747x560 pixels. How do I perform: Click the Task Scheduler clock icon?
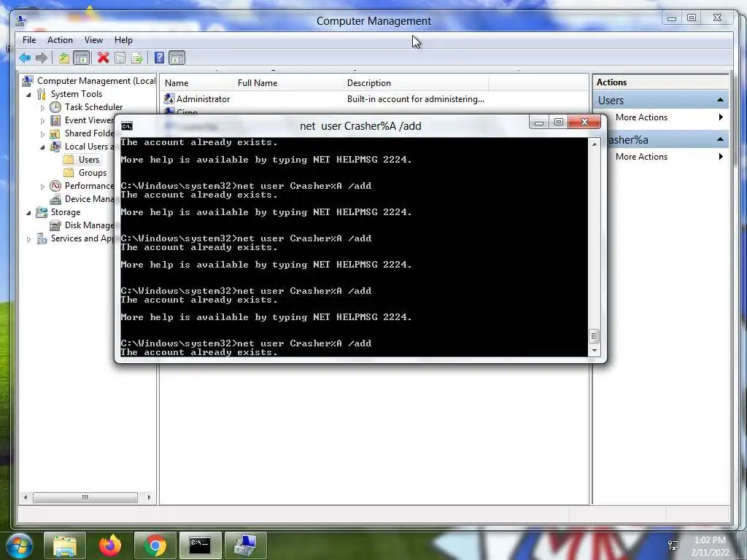coord(55,107)
